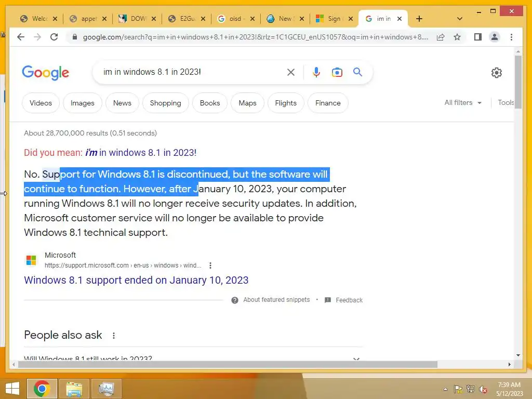The height and width of the screenshot is (399, 532).
Task: Filter results by Flights
Action: (x=286, y=103)
